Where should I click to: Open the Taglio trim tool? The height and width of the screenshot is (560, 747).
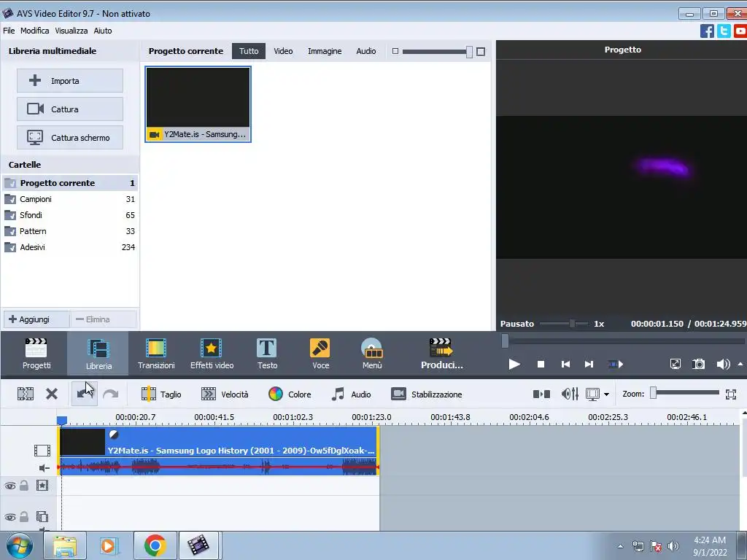point(161,394)
